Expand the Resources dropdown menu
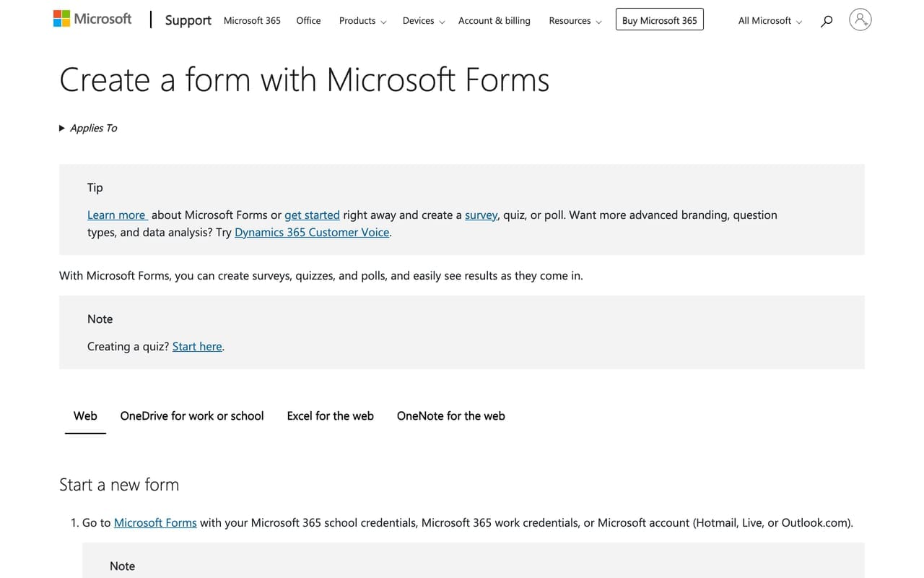Viewport: 924px width, 578px height. 575,20
